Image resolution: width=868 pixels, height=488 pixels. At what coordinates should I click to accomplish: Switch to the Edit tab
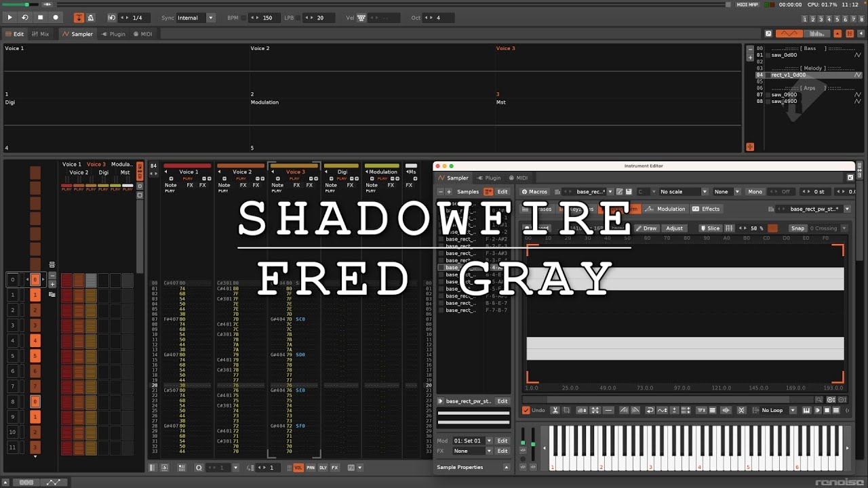pyautogui.click(x=14, y=34)
